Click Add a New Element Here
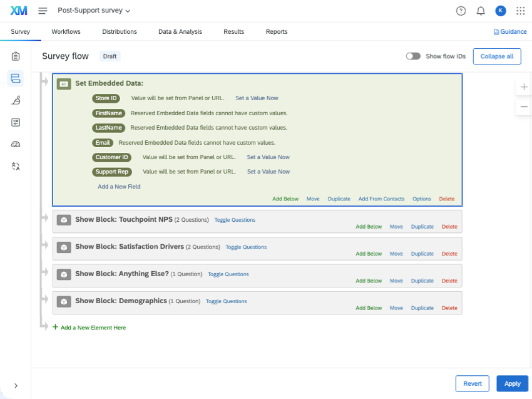The image size is (532, 399). [90, 327]
